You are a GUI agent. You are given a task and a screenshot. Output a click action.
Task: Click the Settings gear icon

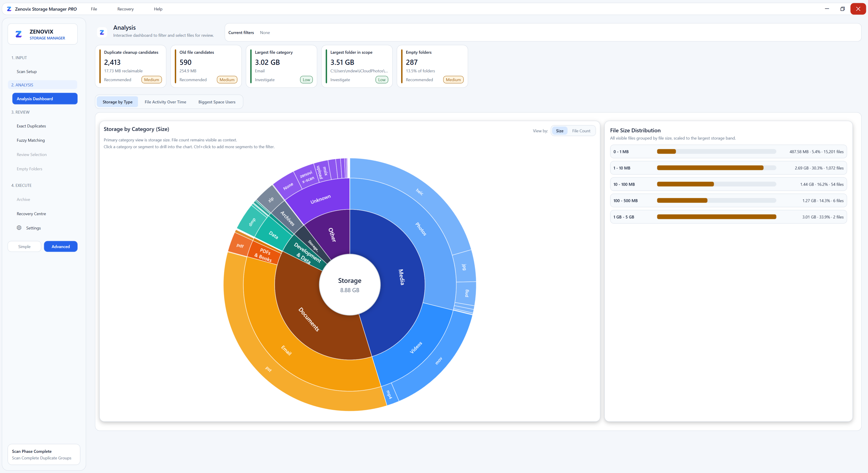[19, 228]
